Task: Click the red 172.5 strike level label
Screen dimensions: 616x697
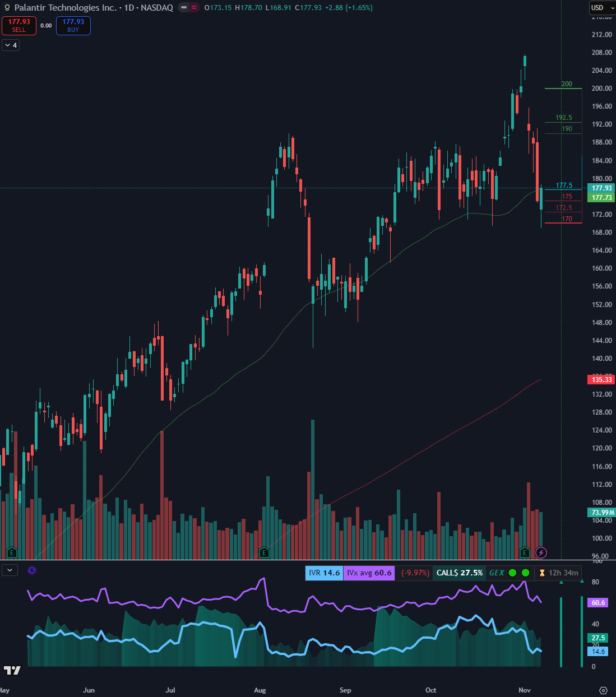Action: 564,208
